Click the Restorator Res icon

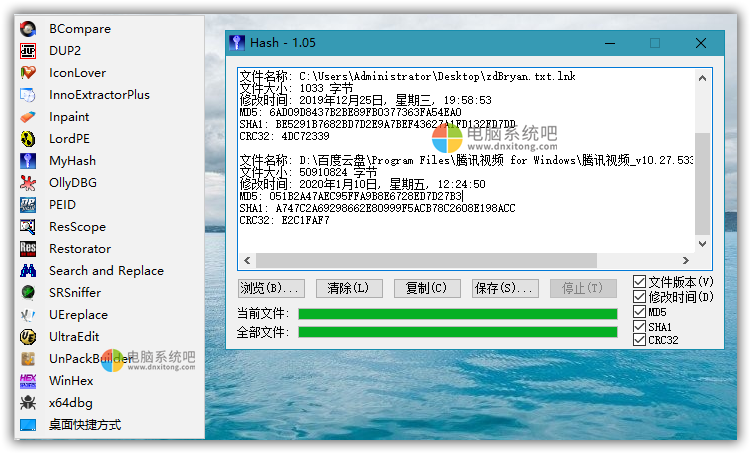click(28, 249)
